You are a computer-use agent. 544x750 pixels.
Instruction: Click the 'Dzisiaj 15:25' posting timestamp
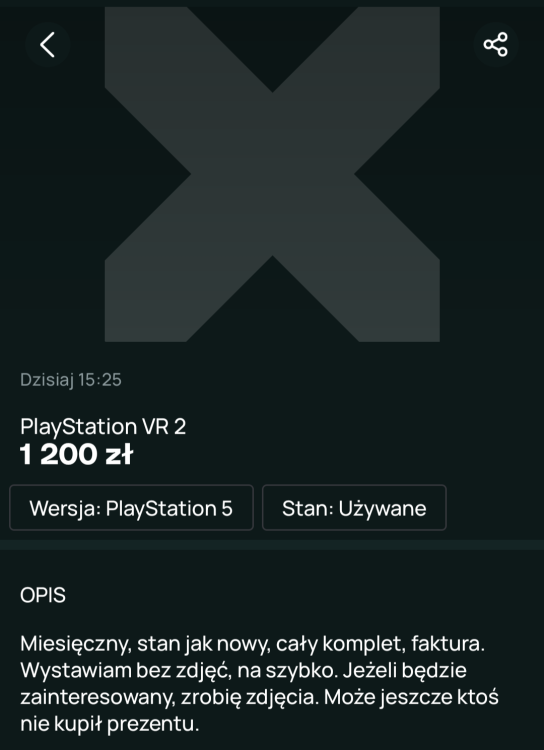tap(71, 380)
